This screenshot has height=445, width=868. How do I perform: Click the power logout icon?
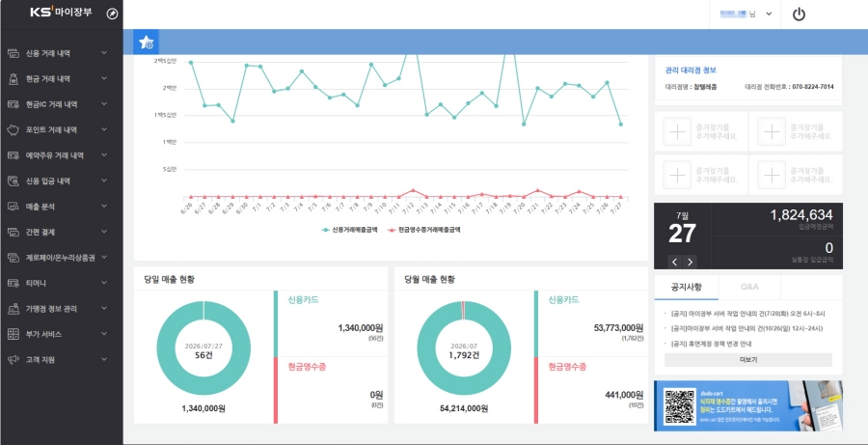pyautogui.click(x=799, y=14)
